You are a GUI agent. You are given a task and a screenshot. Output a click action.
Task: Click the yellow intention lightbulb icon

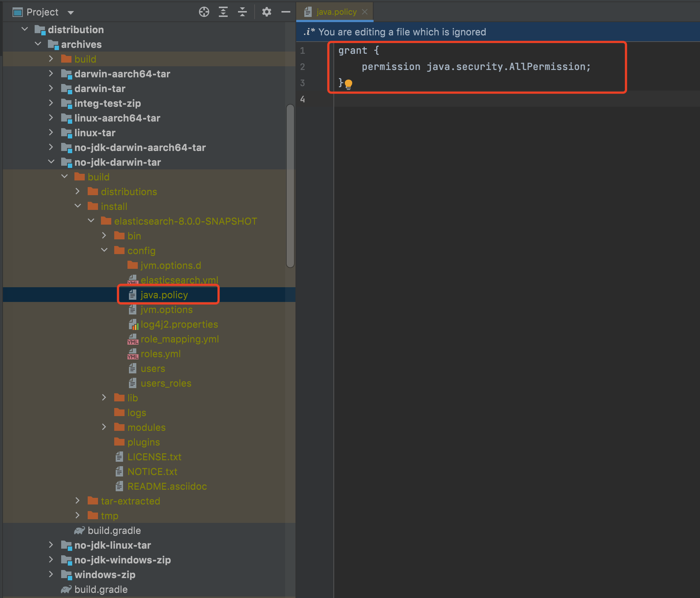click(x=348, y=84)
